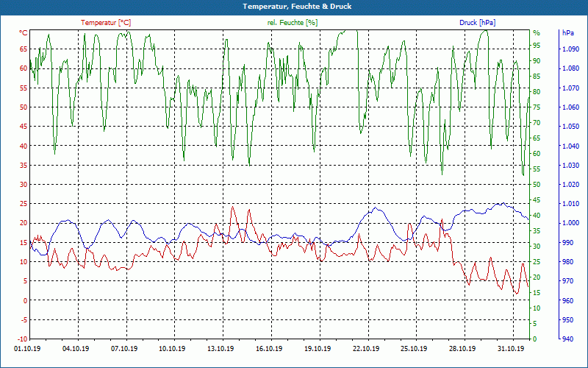Image resolution: width=588 pixels, height=368 pixels.
Task: Click the date label '31.10.19'
Action: pos(511,348)
